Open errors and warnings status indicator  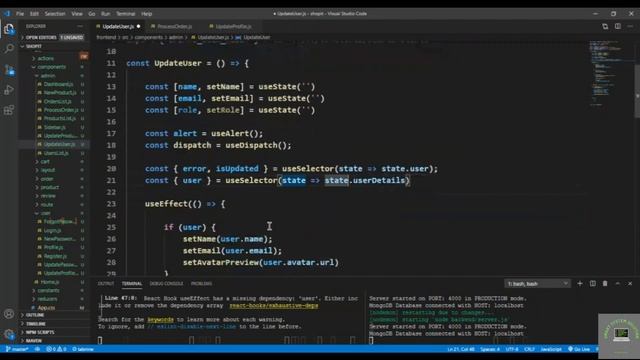(56, 349)
